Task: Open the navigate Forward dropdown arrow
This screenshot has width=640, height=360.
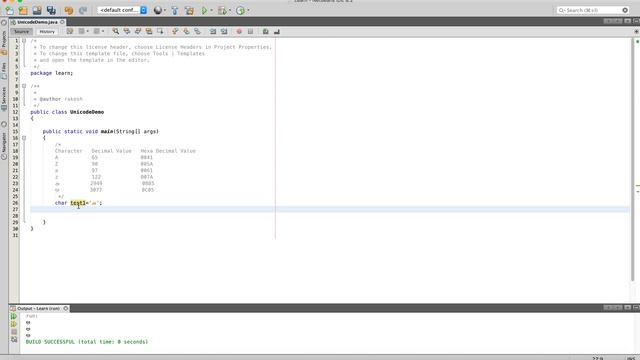Action: pos(103,31)
